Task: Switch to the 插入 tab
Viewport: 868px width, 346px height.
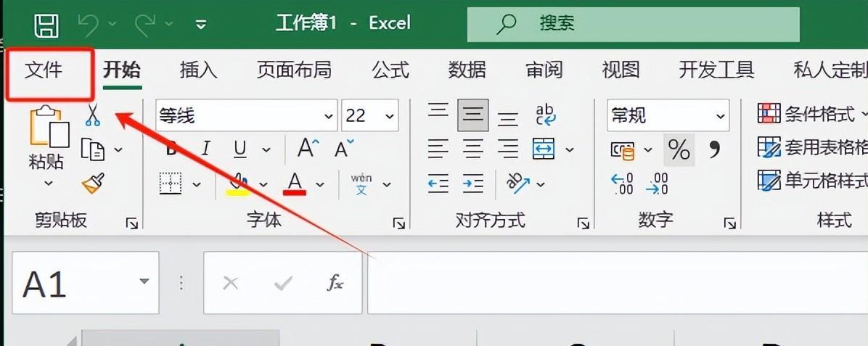Action: click(x=199, y=70)
